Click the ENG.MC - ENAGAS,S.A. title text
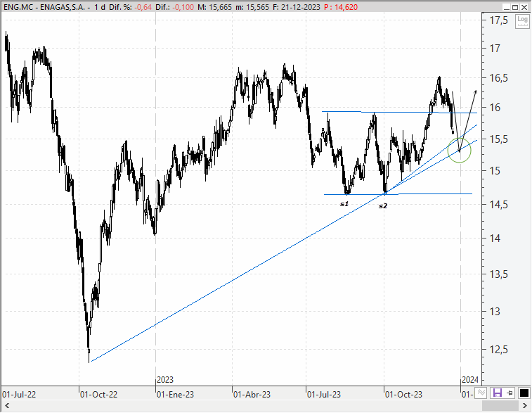The width and height of the screenshot is (532, 413). (x=44, y=7)
